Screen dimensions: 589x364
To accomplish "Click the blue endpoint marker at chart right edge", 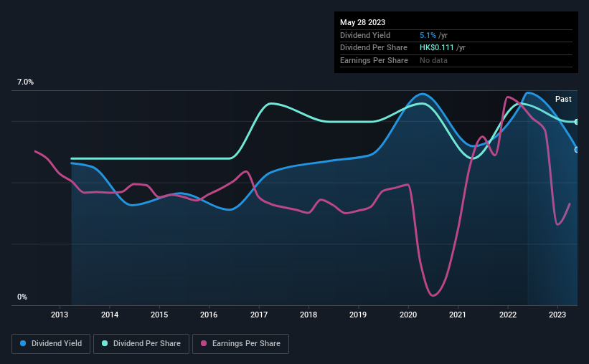I will pos(577,150).
